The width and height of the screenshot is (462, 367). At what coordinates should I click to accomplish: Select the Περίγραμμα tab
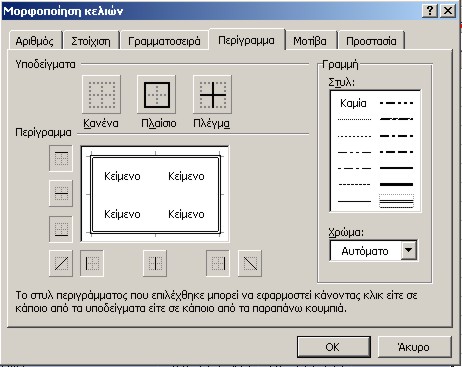pyautogui.click(x=246, y=40)
